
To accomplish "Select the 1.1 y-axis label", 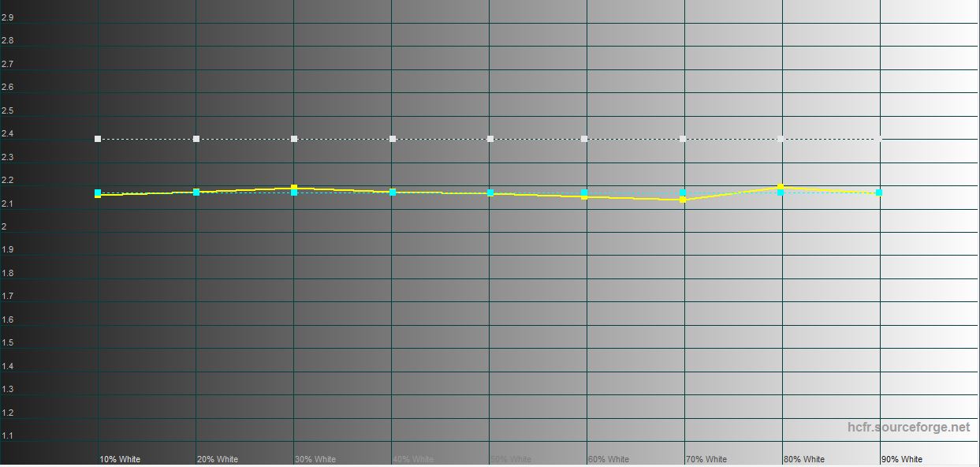I will [x=8, y=436].
